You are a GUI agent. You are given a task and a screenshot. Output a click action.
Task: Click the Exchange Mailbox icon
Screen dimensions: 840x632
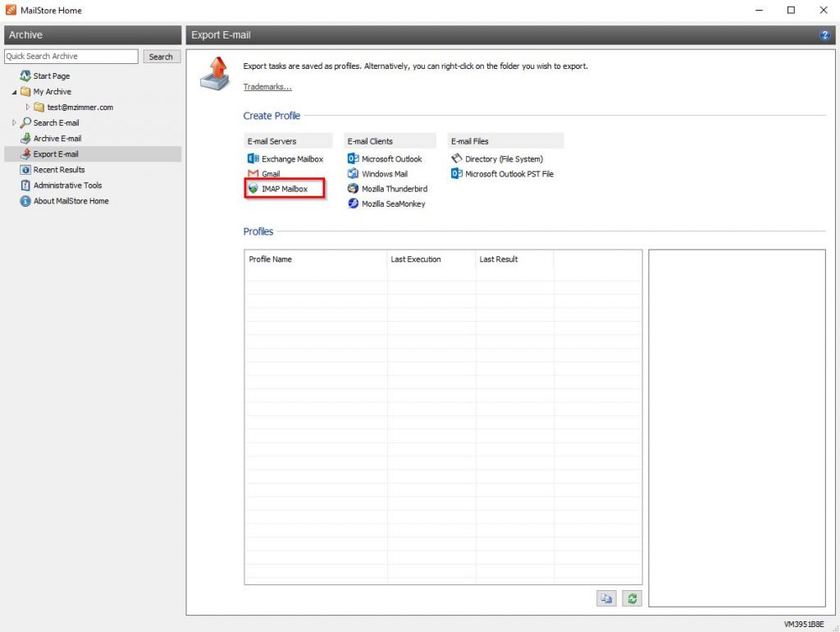(x=253, y=159)
